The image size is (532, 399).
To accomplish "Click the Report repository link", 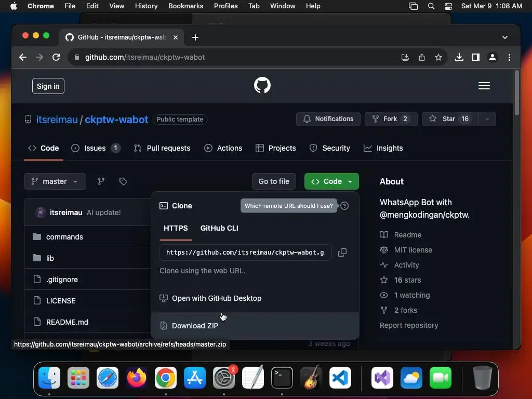I will [409, 325].
